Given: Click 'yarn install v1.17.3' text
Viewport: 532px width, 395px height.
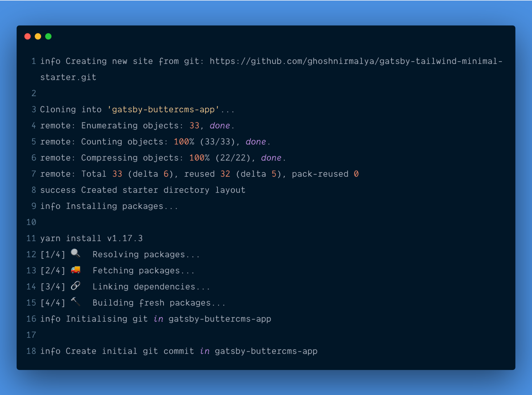Looking at the screenshot, I should [91, 238].
